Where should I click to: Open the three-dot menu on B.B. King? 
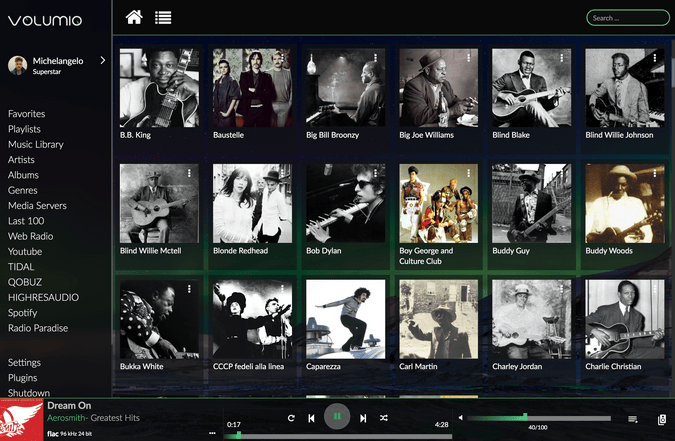[x=190, y=58]
